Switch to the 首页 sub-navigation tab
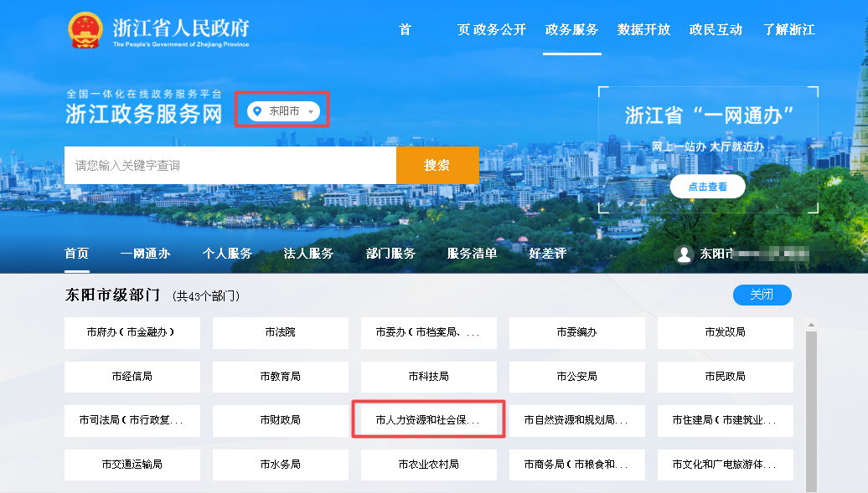Image resolution: width=868 pixels, height=493 pixels. [x=76, y=254]
